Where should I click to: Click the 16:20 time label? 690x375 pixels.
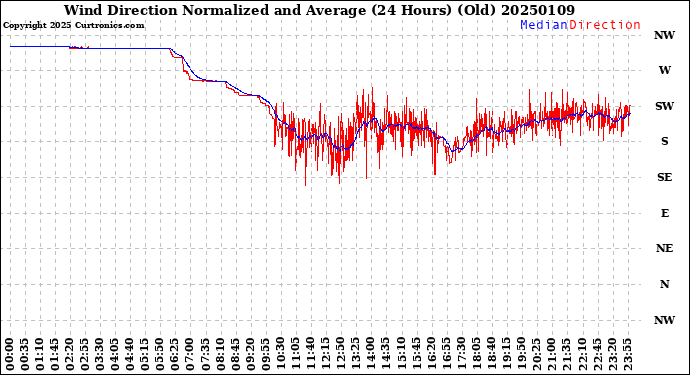(x=431, y=355)
